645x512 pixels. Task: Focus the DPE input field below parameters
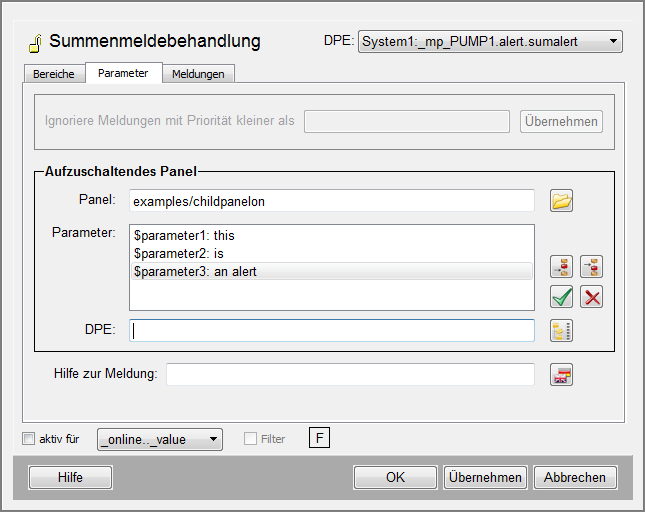[332, 331]
